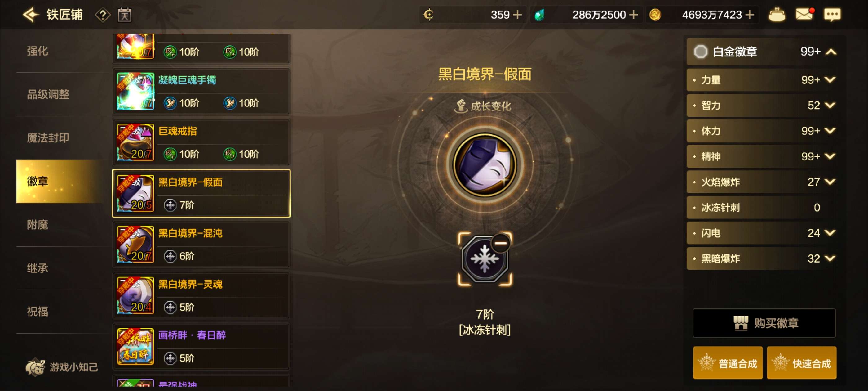This screenshot has width=868, height=391.
Task: Remove emblem using minus on snowflake slot
Action: pos(501,243)
